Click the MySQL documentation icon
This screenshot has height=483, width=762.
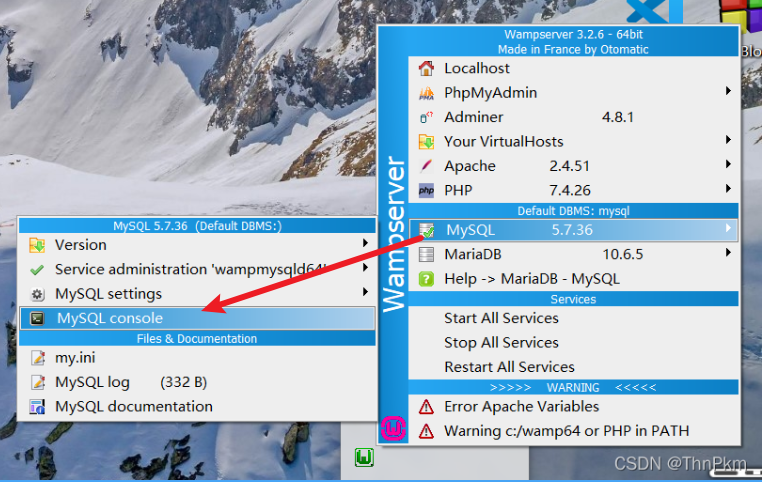point(37,407)
